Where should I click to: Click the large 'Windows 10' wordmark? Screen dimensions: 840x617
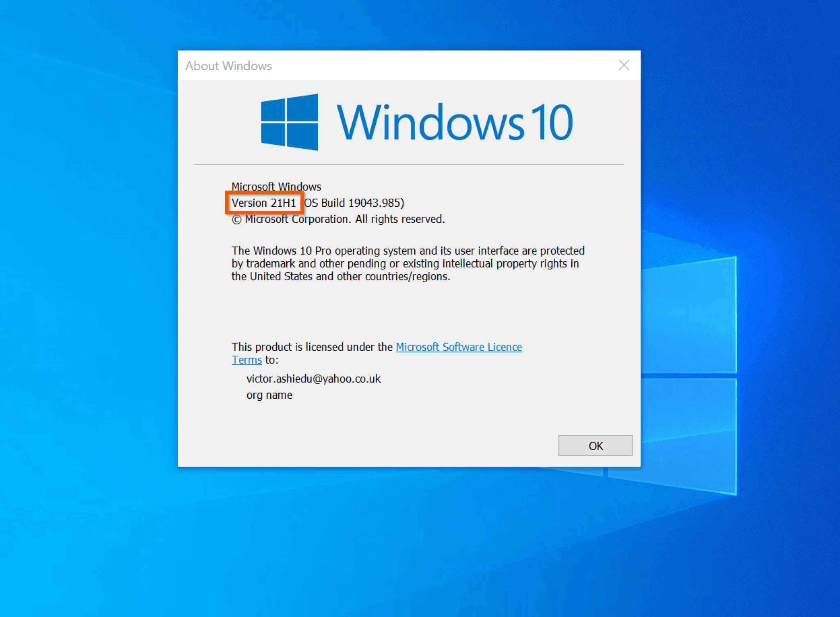click(x=454, y=122)
